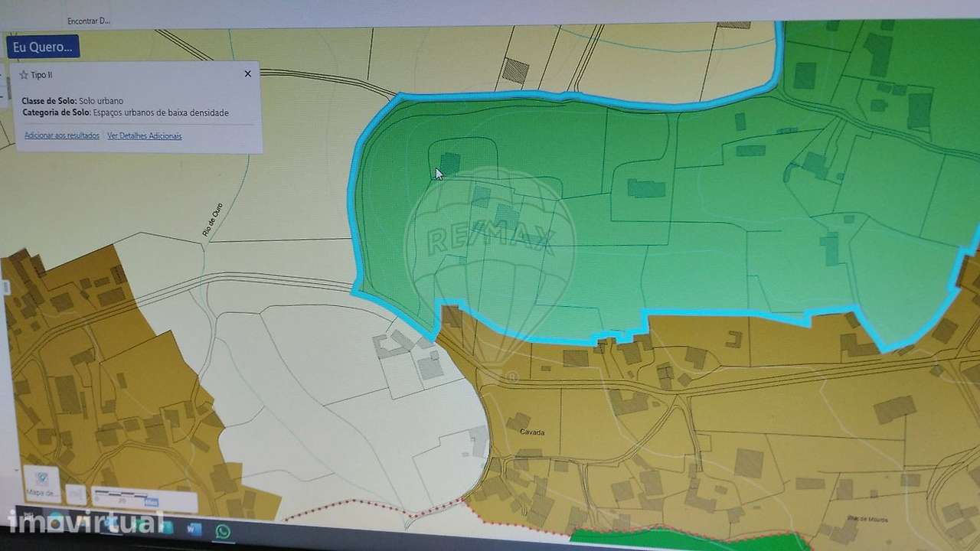Open the Eu Quero... menu
Image resolution: width=980 pixels, height=551 pixels.
[43, 47]
